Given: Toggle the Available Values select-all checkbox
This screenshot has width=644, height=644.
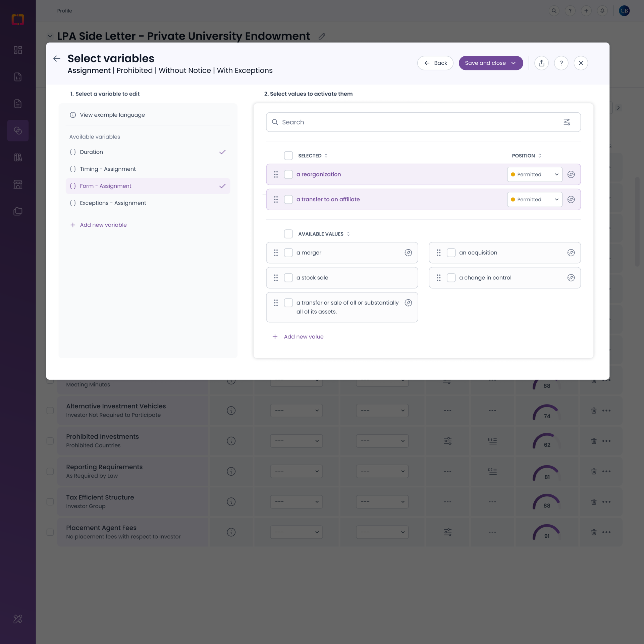Looking at the screenshot, I should (288, 234).
